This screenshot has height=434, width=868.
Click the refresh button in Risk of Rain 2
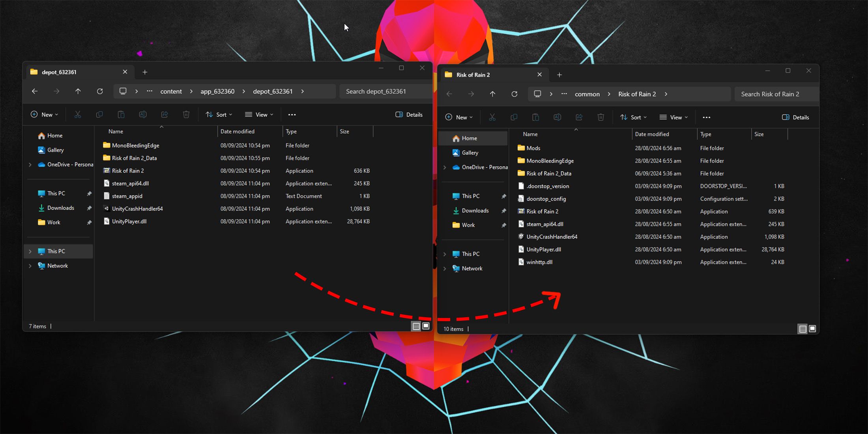(x=514, y=94)
